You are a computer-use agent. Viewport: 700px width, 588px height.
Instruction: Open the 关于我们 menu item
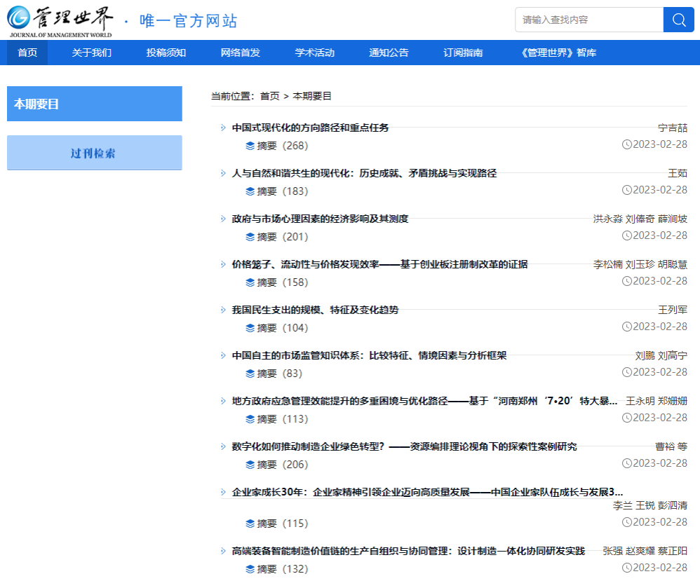(91, 53)
